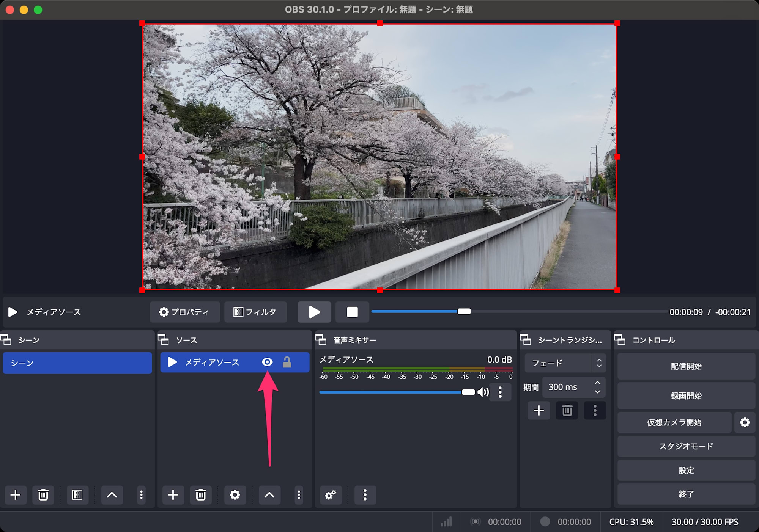759x532 pixels.
Task: Increase transition duration with up stepper
Action: (598, 383)
